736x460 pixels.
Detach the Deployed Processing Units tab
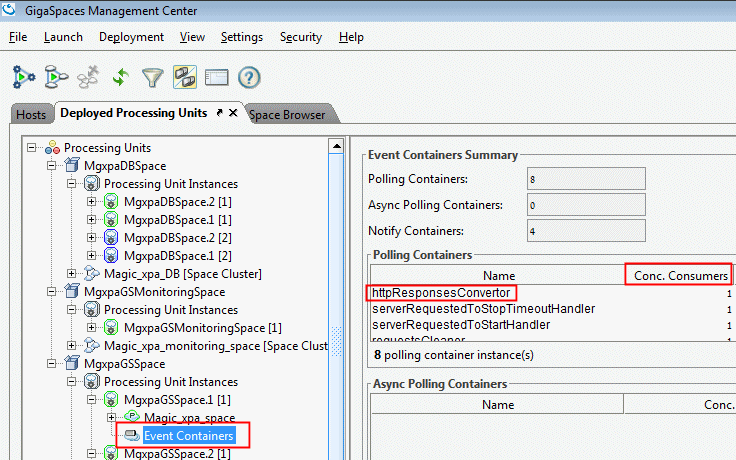pyautogui.click(x=219, y=113)
